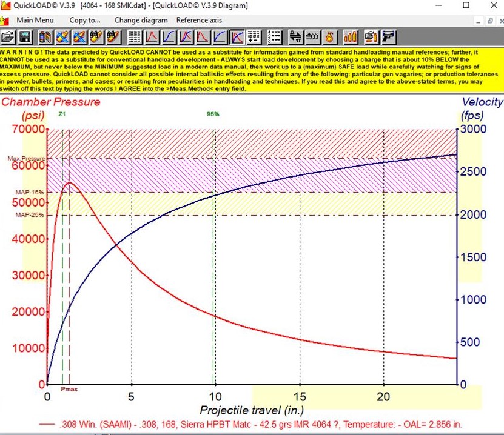Click the '(psi)' unit label

[x=33, y=115]
